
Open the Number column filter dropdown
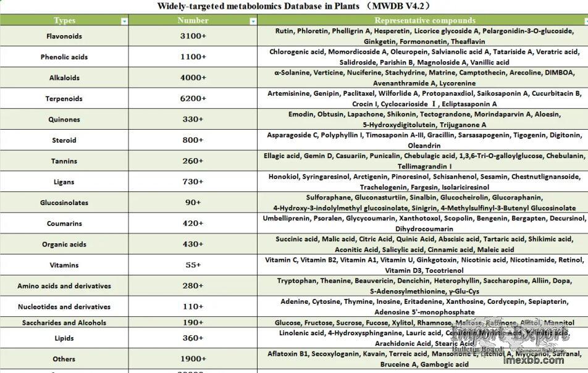click(253, 21)
